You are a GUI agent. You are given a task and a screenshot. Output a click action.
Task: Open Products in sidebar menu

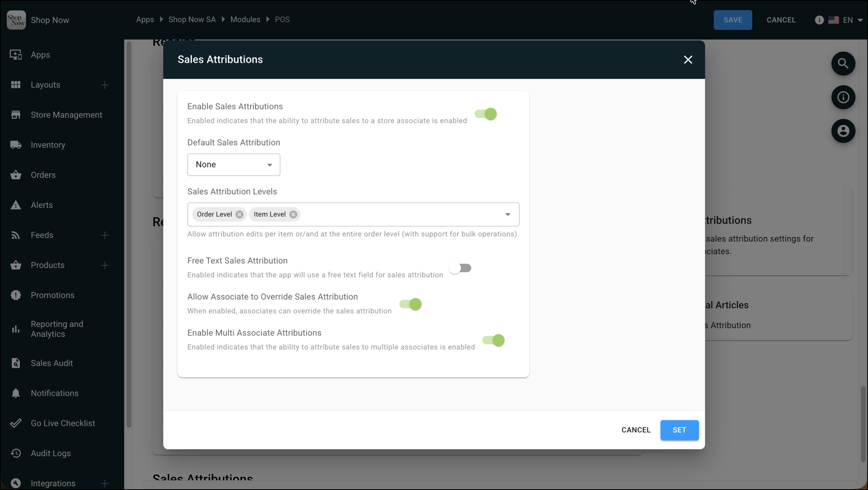(x=47, y=265)
